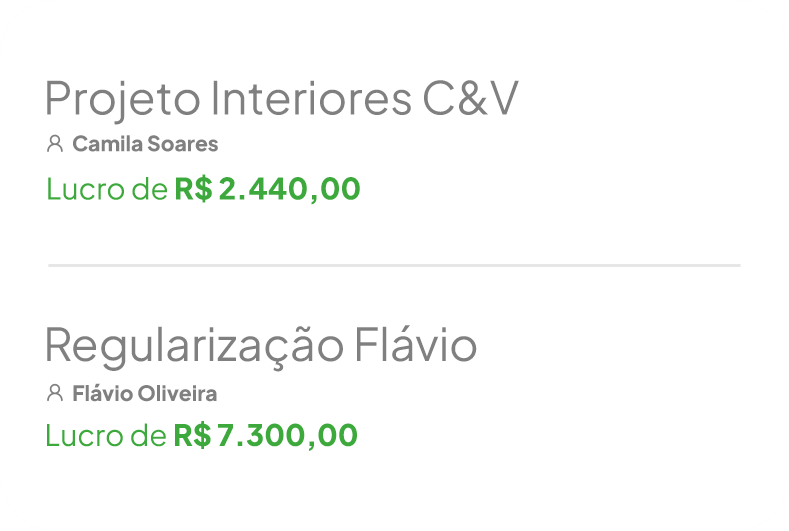Select client name Flávio Oliveira
789x531 pixels.
pos(144,393)
